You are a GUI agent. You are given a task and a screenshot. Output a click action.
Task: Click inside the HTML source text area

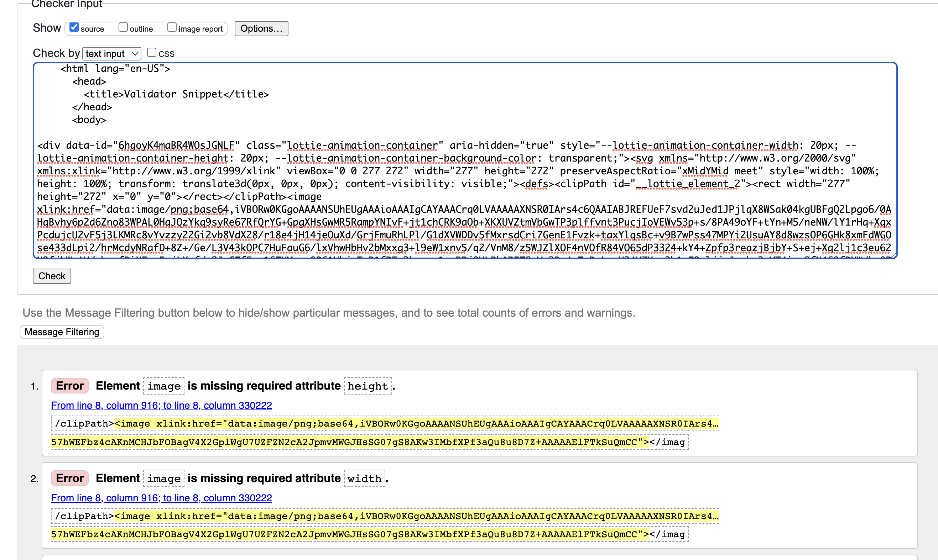[x=453, y=158]
